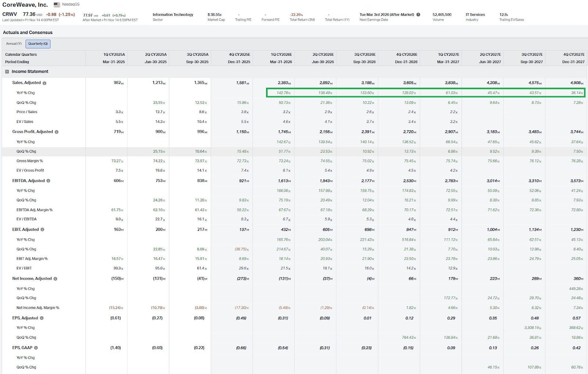Switch to the Annual (Y) tab
Viewport: 588px width, 374px height.
pyautogui.click(x=14, y=44)
